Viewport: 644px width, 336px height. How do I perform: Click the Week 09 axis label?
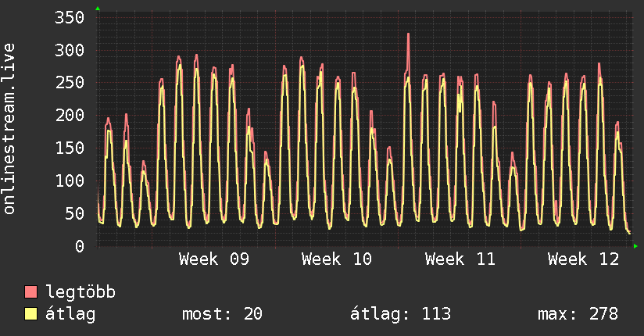point(214,259)
